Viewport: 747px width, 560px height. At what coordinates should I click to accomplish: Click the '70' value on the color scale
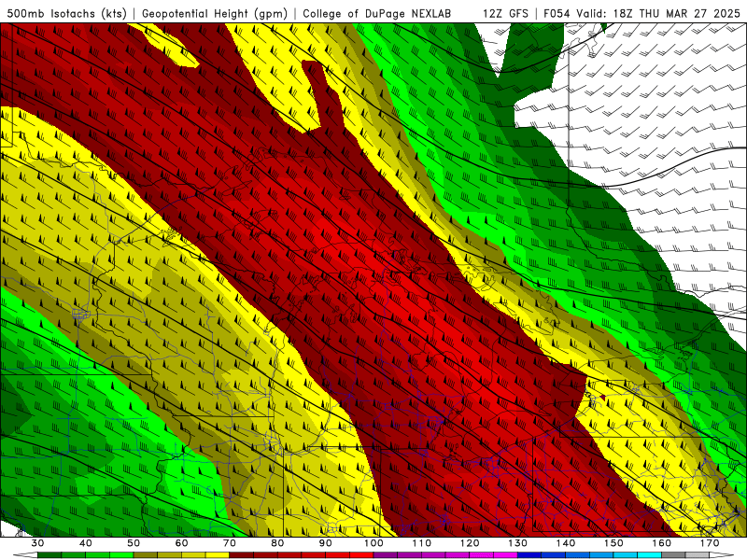point(230,543)
